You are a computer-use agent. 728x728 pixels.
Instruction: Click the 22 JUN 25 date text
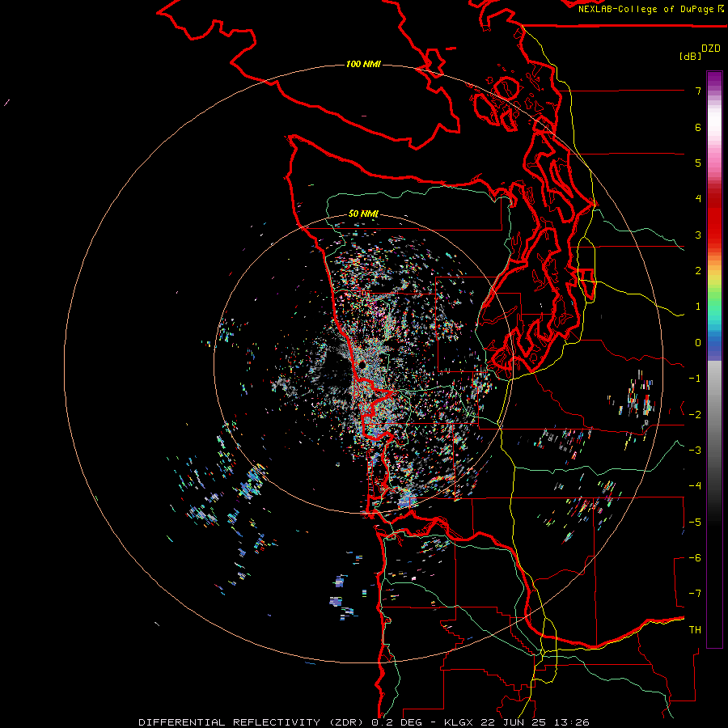coord(512,722)
